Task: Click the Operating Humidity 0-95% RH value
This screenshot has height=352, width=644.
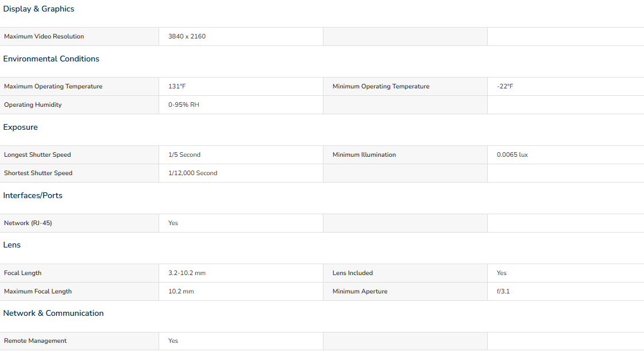Action: pyautogui.click(x=184, y=105)
